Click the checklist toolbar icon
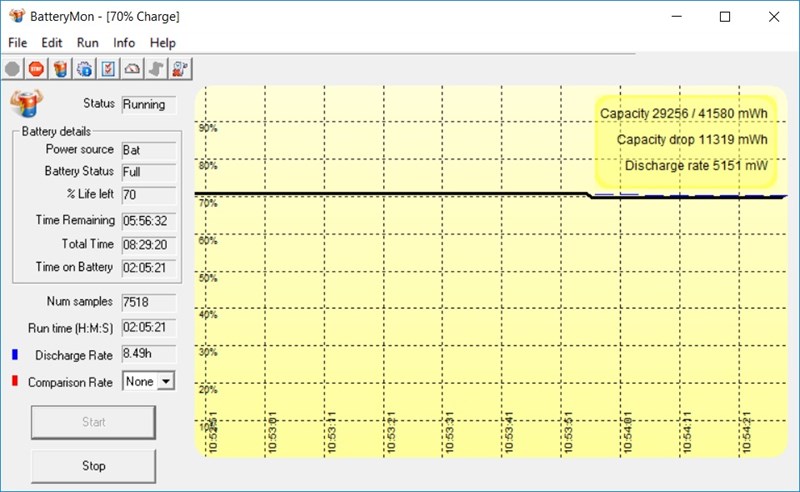The image size is (800, 492). (x=108, y=69)
